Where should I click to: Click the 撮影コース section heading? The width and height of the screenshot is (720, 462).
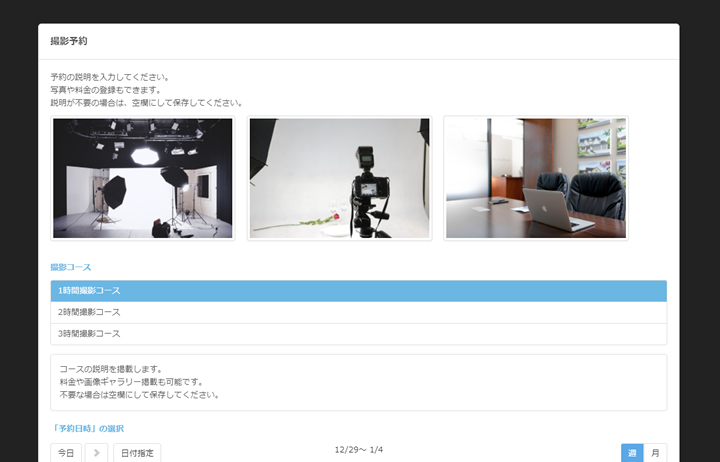click(x=71, y=268)
